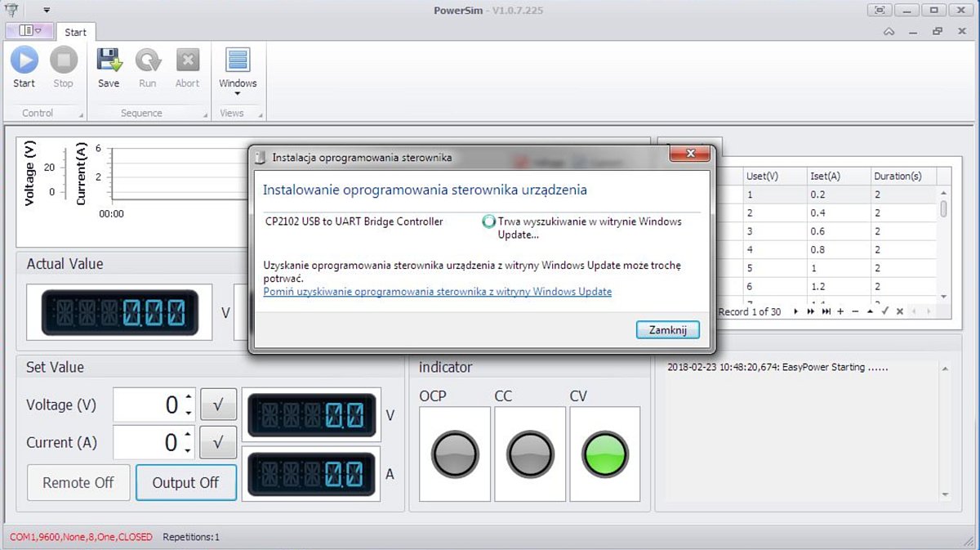Image resolution: width=980 pixels, height=550 pixels.
Task: Click the PowerSim application icon in title bar
Action: point(11,11)
